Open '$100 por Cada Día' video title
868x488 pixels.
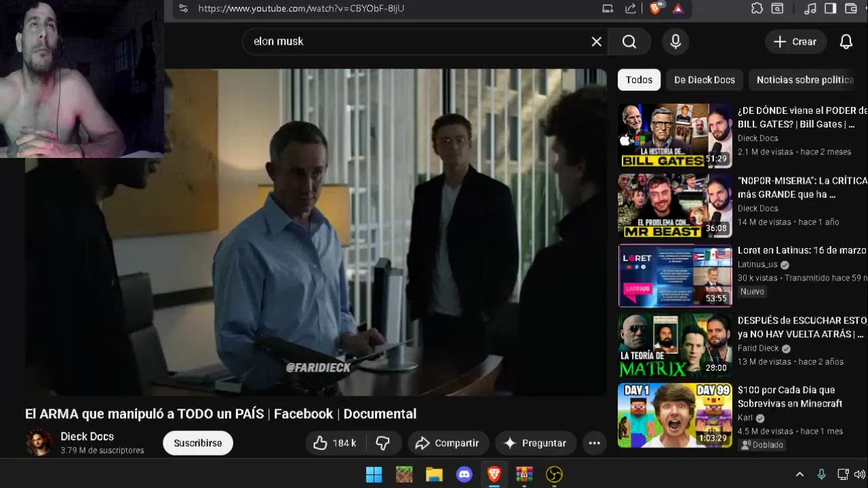790,396
